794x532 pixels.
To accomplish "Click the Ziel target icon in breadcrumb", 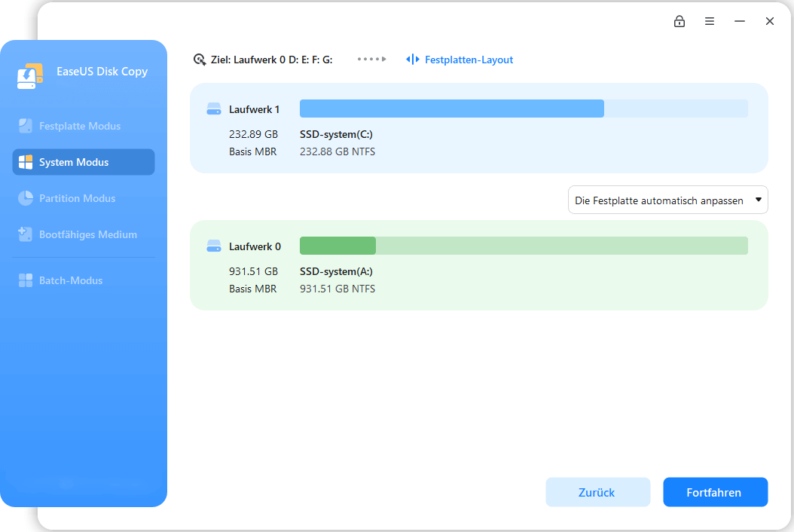I will (200, 60).
